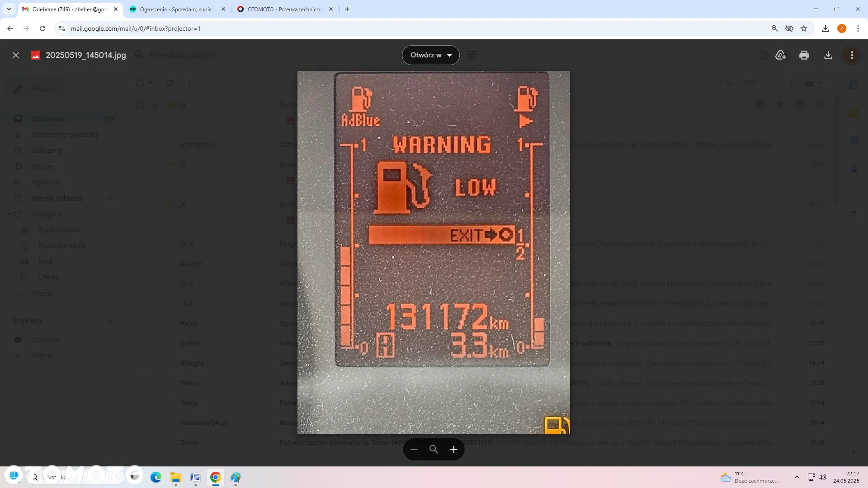
Task: Reload the Gmail page
Action: click(x=42, y=28)
